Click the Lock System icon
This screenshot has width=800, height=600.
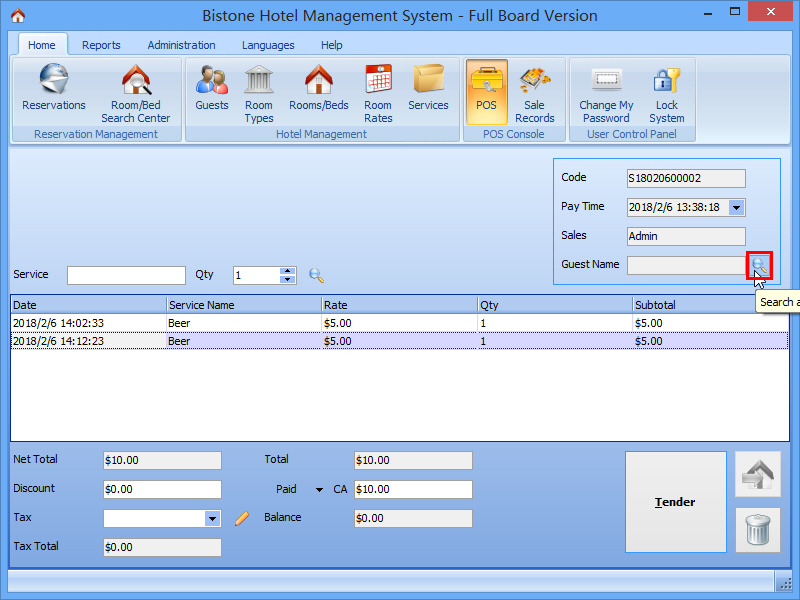coord(667,93)
